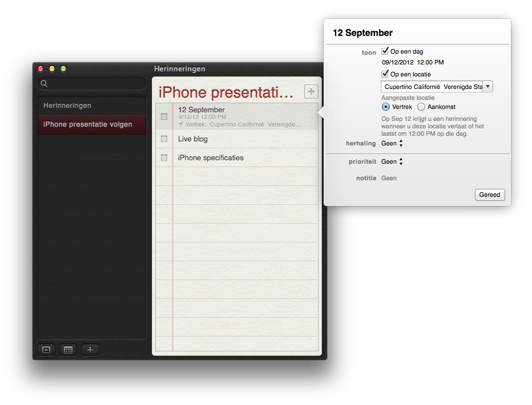Click the yellow minimize window button
The image size is (532, 405).
(x=52, y=69)
